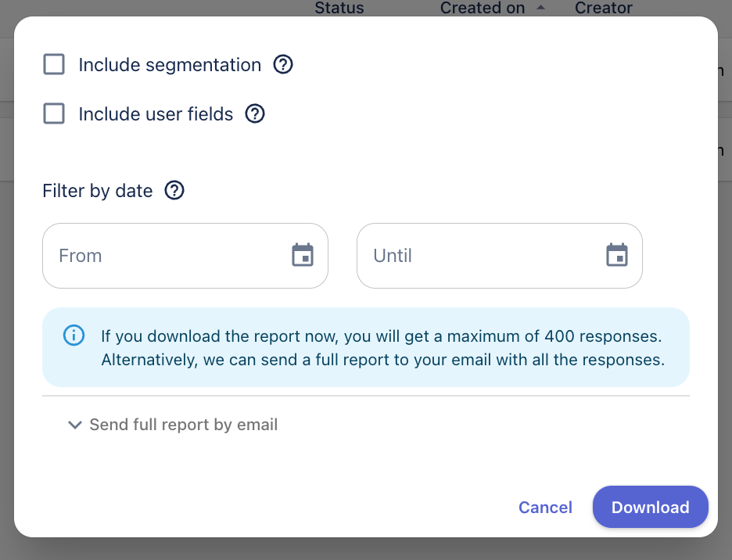The image size is (732, 560).
Task: Toggle sort arrow beside Created on
Action: pos(540,8)
